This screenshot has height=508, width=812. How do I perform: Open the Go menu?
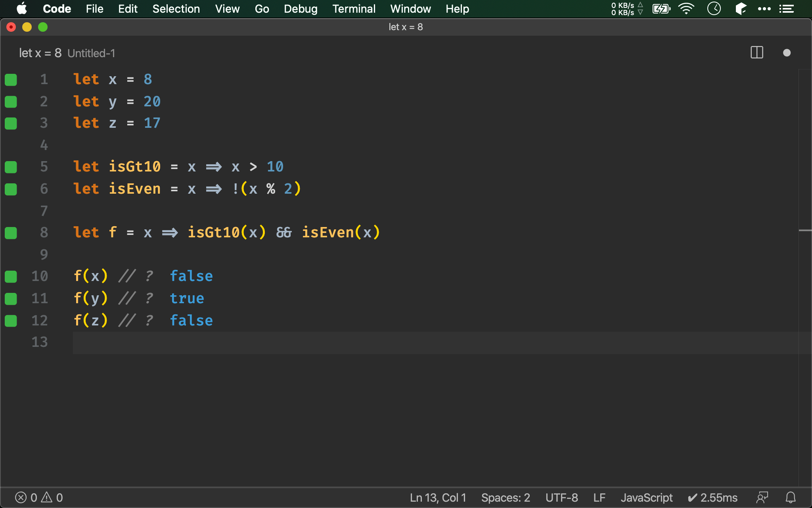pos(262,9)
